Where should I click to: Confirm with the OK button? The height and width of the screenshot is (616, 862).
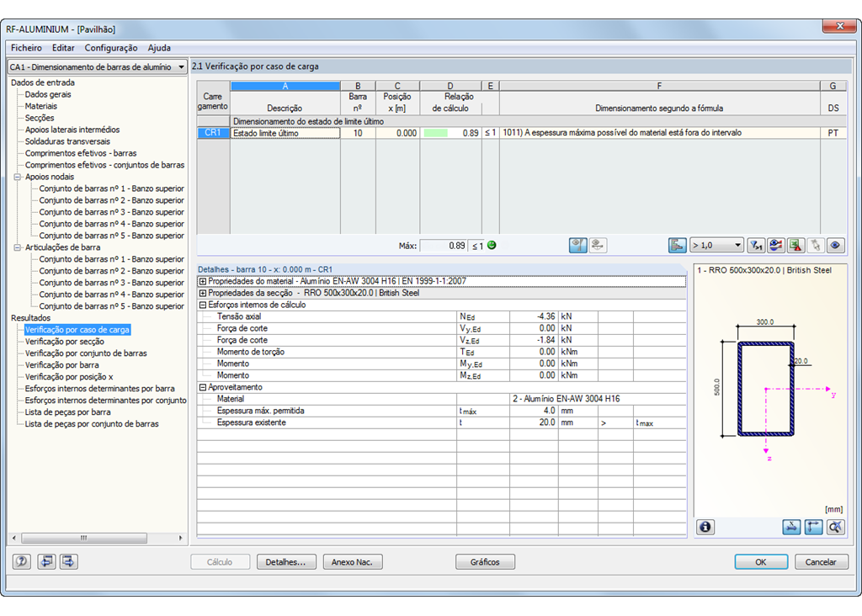pyautogui.click(x=761, y=562)
